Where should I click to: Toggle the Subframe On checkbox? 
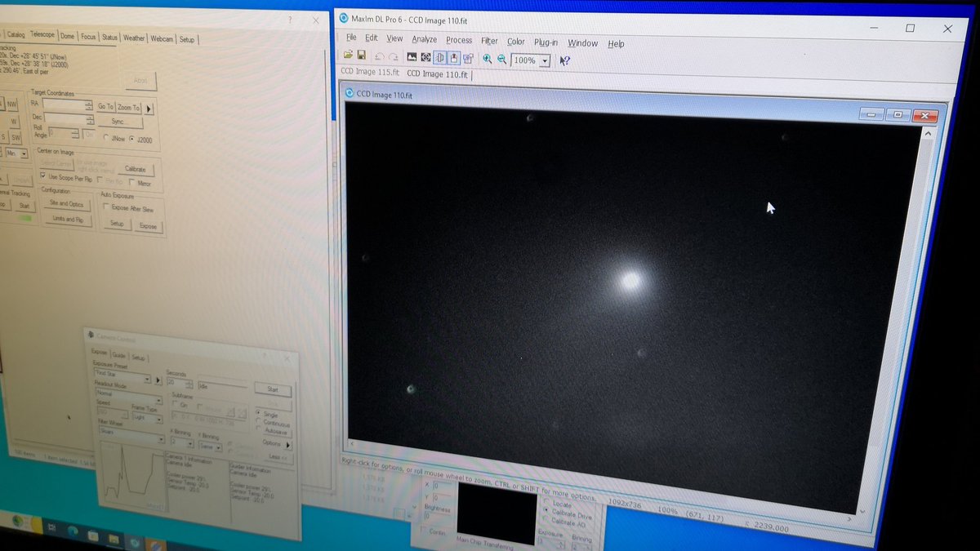coord(174,404)
